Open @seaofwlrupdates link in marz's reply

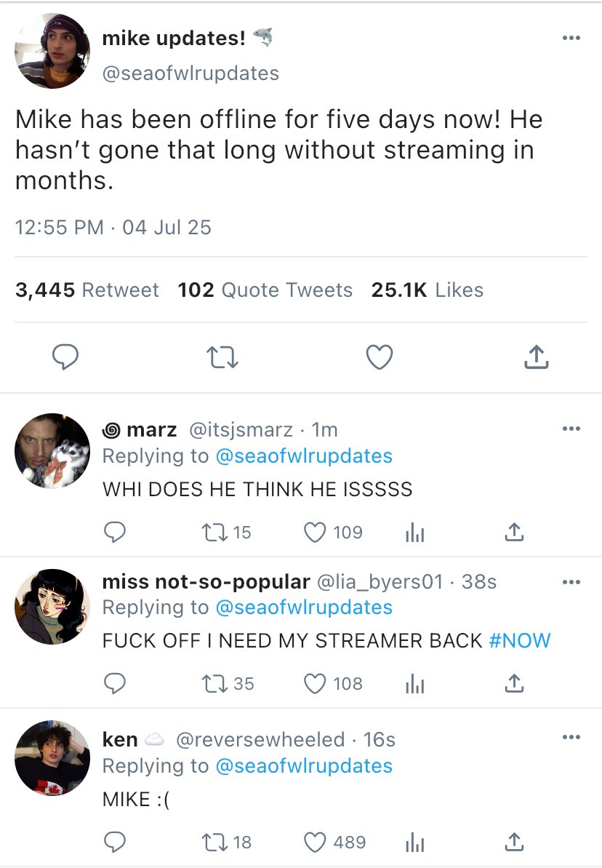tap(303, 456)
